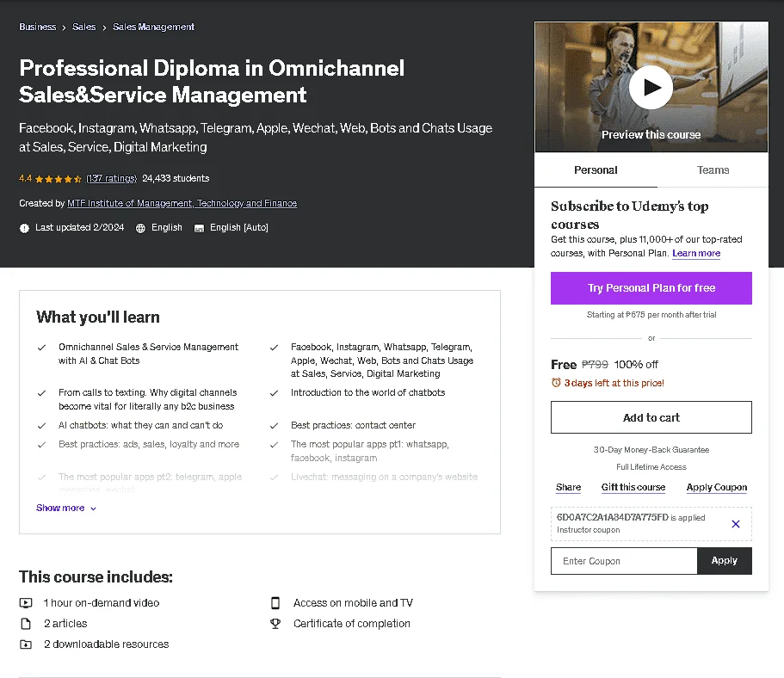Click the English [Auto] captions text
This screenshot has height=678, width=784.
[239, 227]
